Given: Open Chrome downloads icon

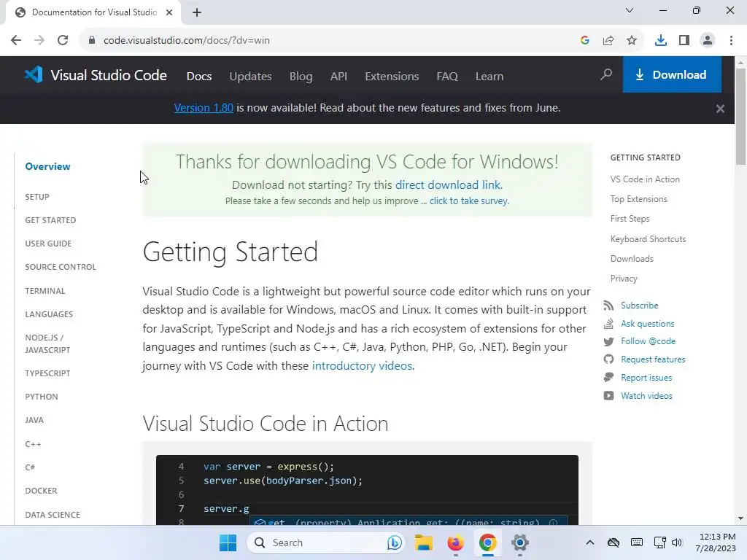Looking at the screenshot, I should click(x=660, y=41).
